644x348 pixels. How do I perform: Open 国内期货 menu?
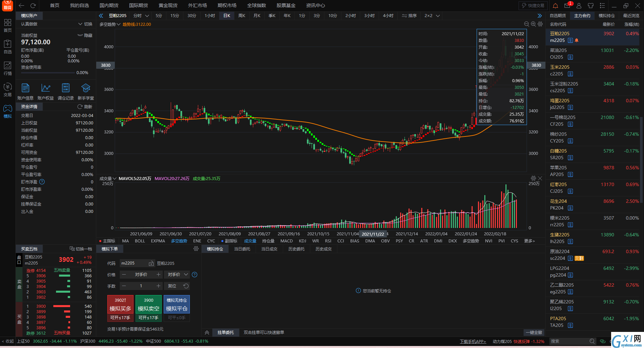(109, 6)
